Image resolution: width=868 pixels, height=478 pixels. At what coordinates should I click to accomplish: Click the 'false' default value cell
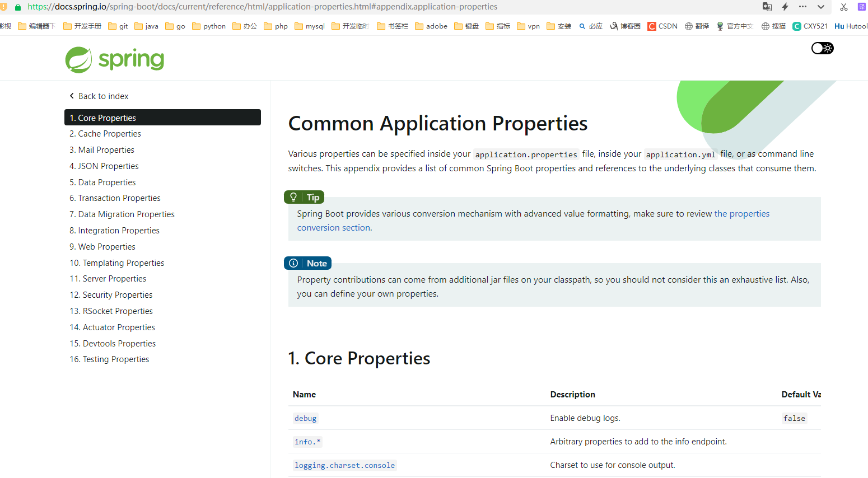[794, 418]
